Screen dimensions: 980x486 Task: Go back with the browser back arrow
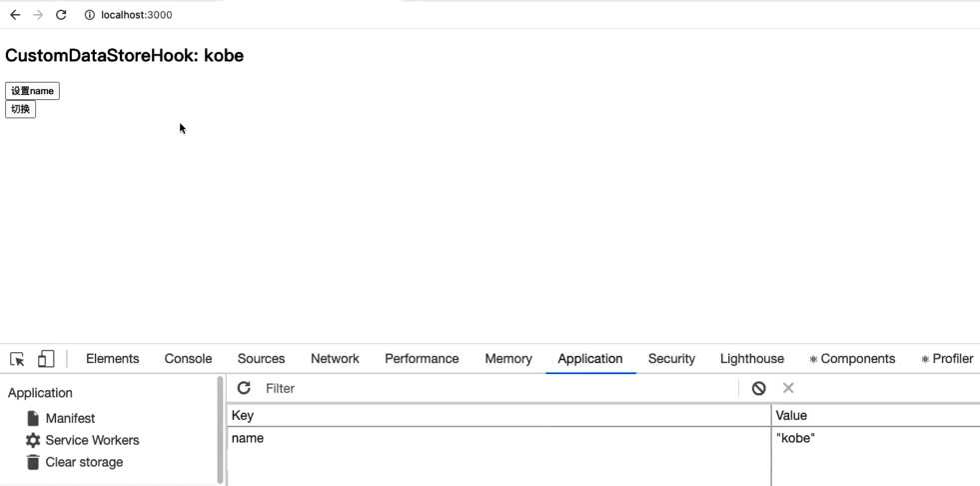click(15, 15)
